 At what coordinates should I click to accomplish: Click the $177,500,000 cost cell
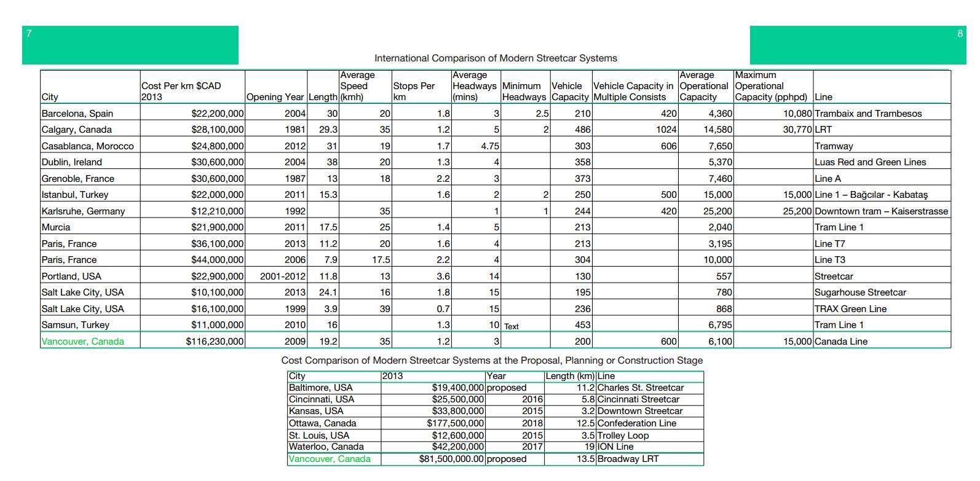(456, 423)
